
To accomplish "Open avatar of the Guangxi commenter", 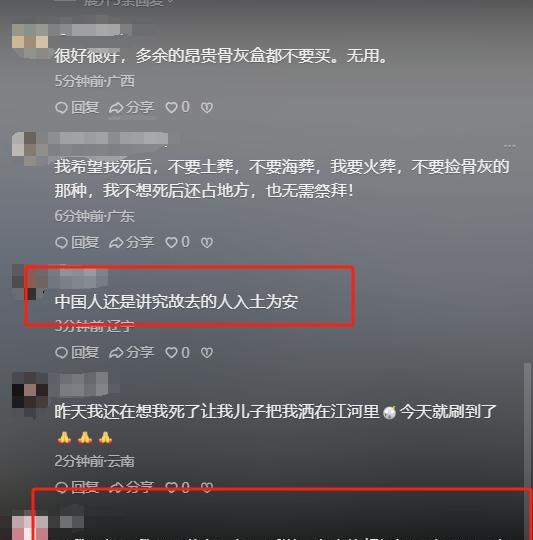I will (x=30, y=41).
